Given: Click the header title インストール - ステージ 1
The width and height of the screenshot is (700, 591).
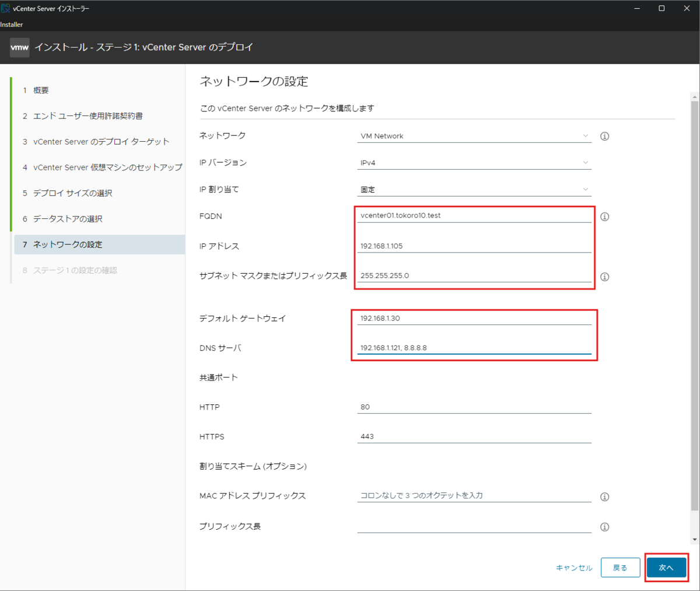Looking at the screenshot, I should (143, 47).
